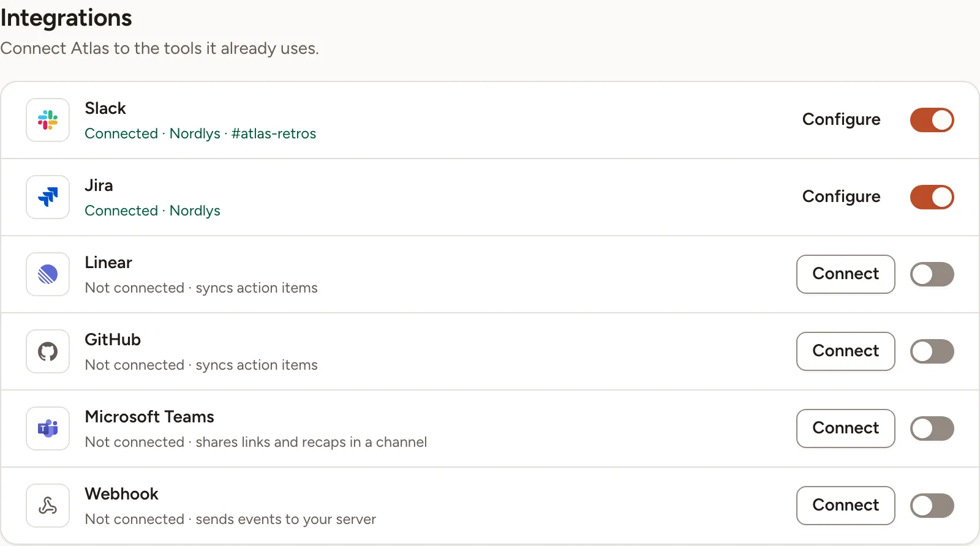
Task: Switch on the GitHub integration toggle
Action: pyautogui.click(x=932, y=351)
